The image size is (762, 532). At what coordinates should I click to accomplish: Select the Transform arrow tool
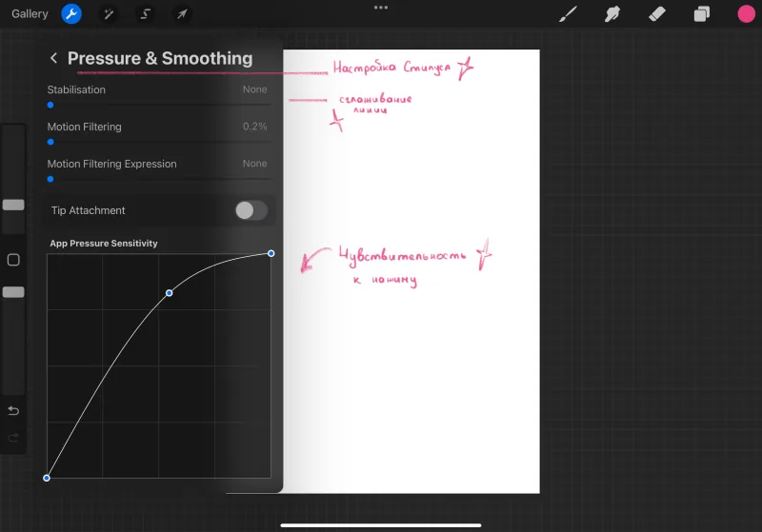pyautogui.click(x=182, y=14)
